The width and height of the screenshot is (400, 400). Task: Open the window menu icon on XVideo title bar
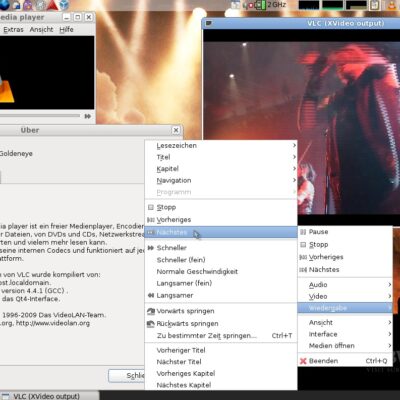pos(209,23)
